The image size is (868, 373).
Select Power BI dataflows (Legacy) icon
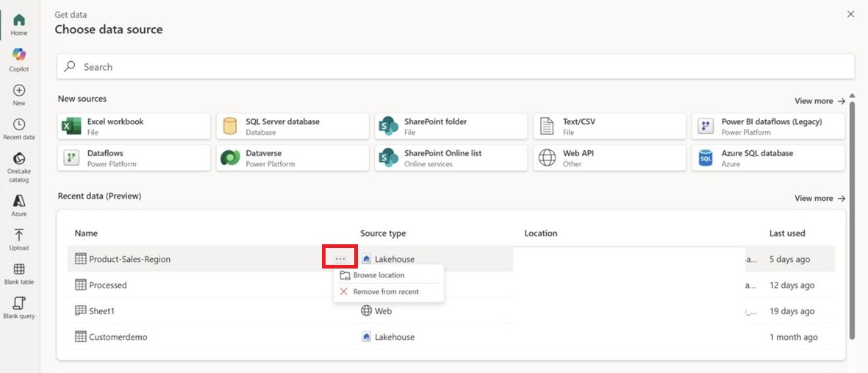pyautogui.click(x=706, y=127)
